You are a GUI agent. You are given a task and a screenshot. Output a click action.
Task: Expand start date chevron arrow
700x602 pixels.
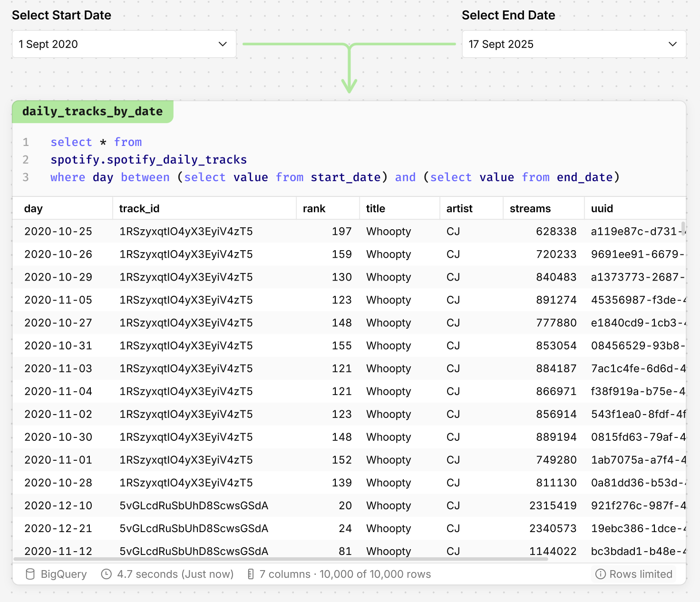(x=223, y=44)
